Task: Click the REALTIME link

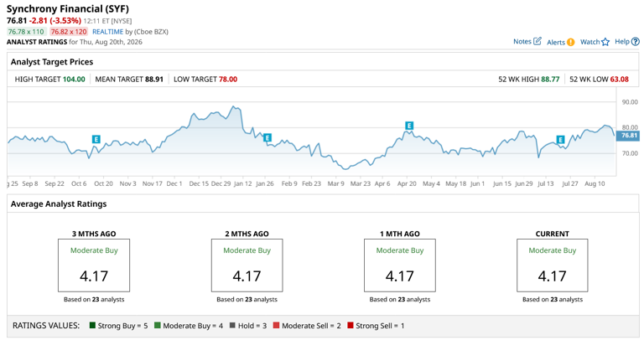Action: pyautogui.click(x=107, y=32)
